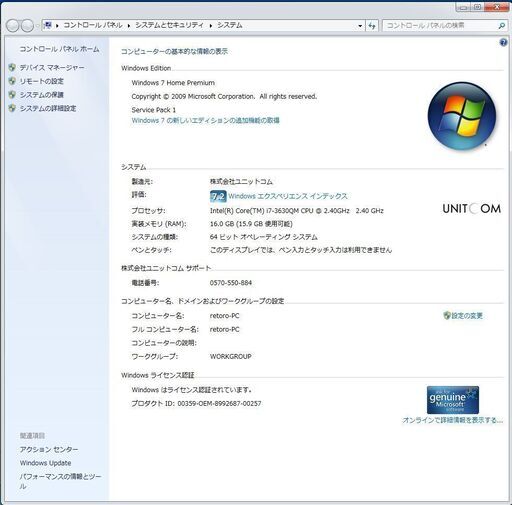The height and width of the screenshot is (505, 512).
Task: Click the Back navigation arrow button
Action: (13, 26)
